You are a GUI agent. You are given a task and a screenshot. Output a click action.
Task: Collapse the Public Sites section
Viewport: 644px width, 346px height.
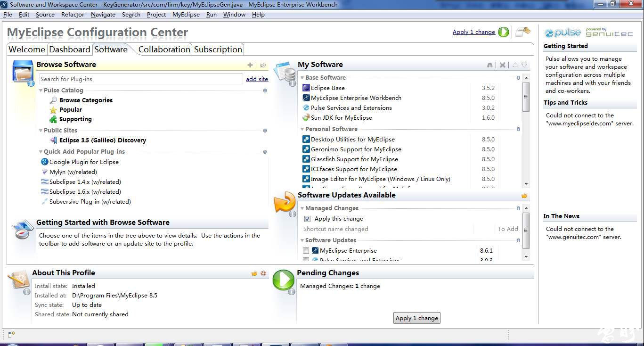coord(41,131)
